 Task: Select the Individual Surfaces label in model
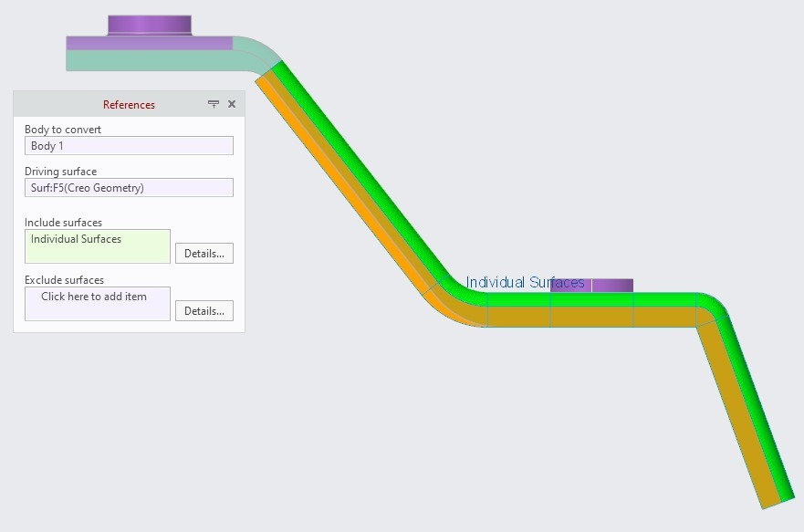525,282
